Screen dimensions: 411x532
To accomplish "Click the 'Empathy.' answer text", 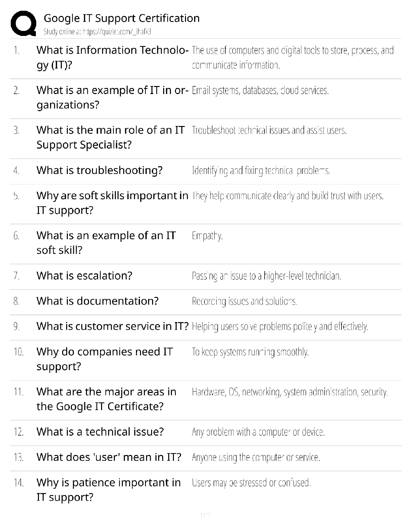I will pos(207,236).
